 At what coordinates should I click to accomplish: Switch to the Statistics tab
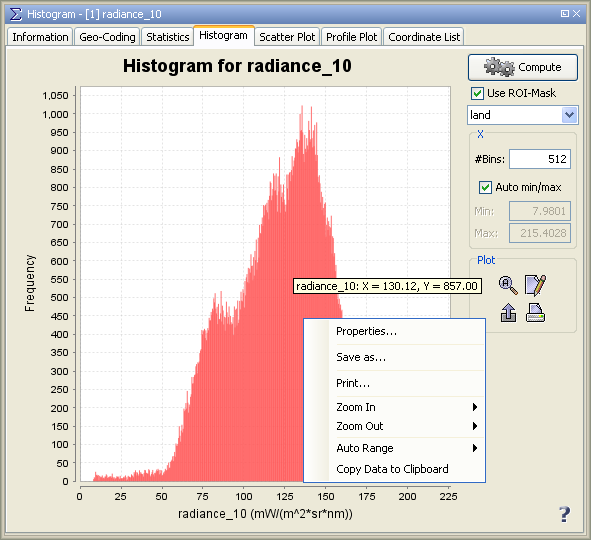tap(167, 37)
